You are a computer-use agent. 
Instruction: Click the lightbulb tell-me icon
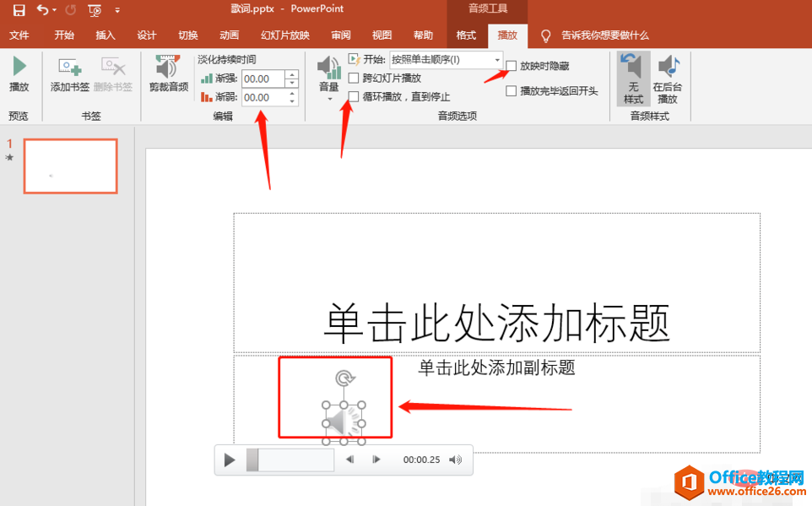click(545, 35)
